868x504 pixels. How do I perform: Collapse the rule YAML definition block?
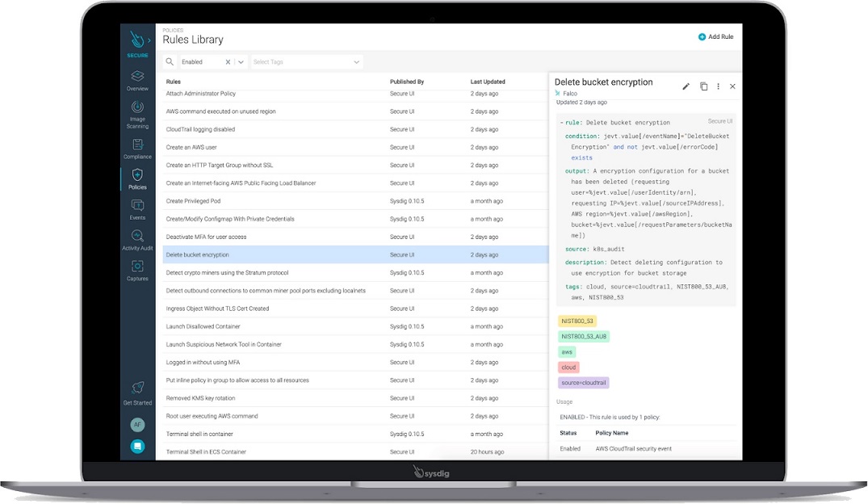pyautogui.click(x=560, y=123)
